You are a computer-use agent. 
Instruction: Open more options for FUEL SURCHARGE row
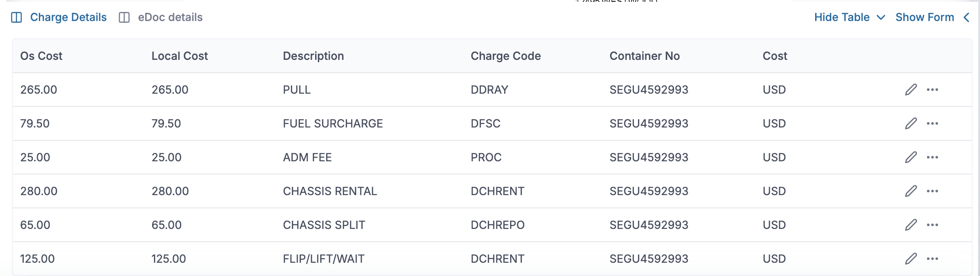coord(933,123)
